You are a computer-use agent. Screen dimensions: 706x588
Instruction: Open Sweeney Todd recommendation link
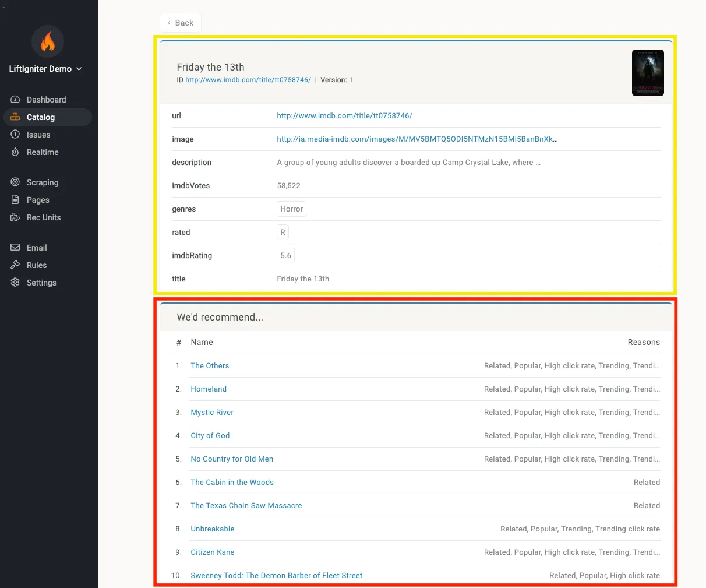click(x=277, y=576)
